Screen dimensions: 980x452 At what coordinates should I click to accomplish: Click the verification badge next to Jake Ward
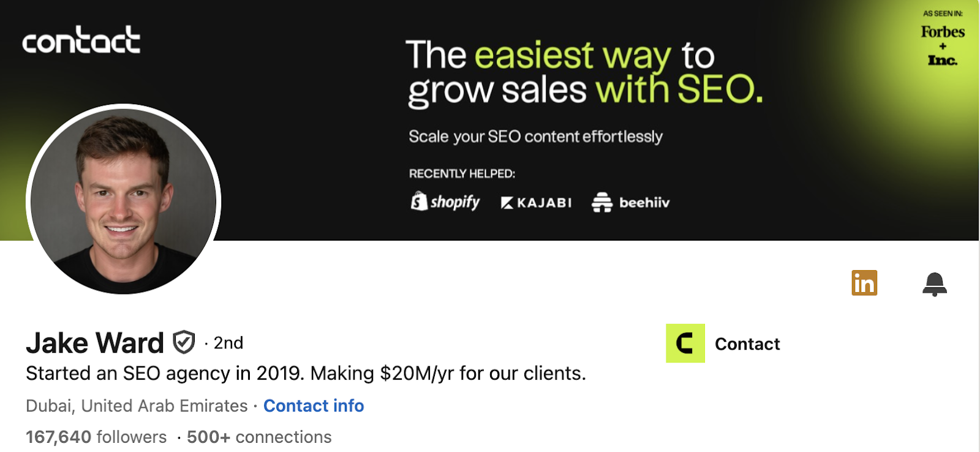point(184,342)
